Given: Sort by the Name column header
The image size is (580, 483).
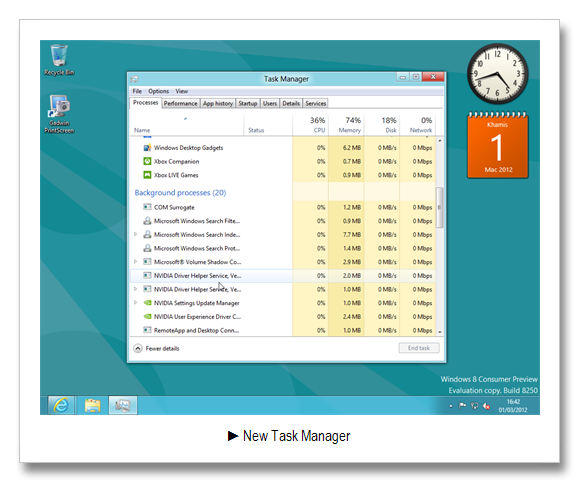Looking at the screenshot, I should click(186, 125).
